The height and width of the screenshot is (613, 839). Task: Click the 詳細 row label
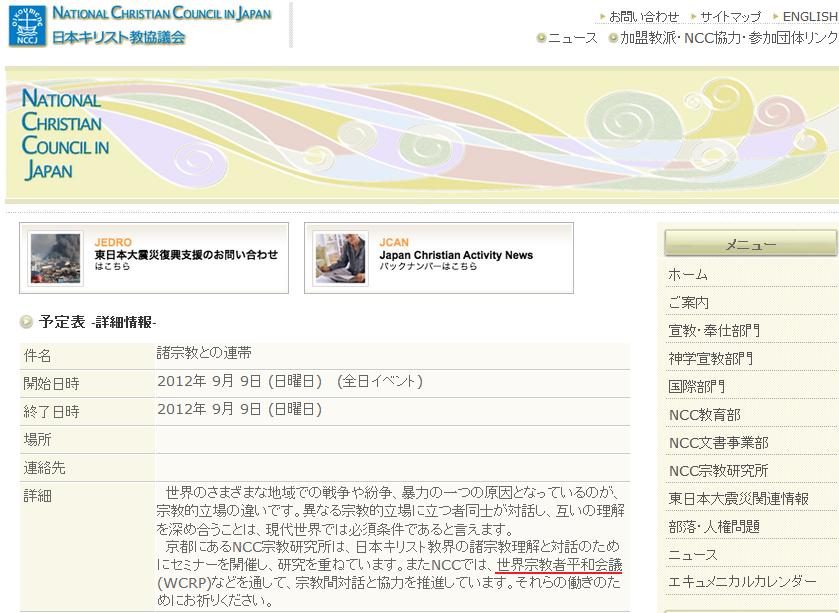pyautogui.click(x=37, y=496)
